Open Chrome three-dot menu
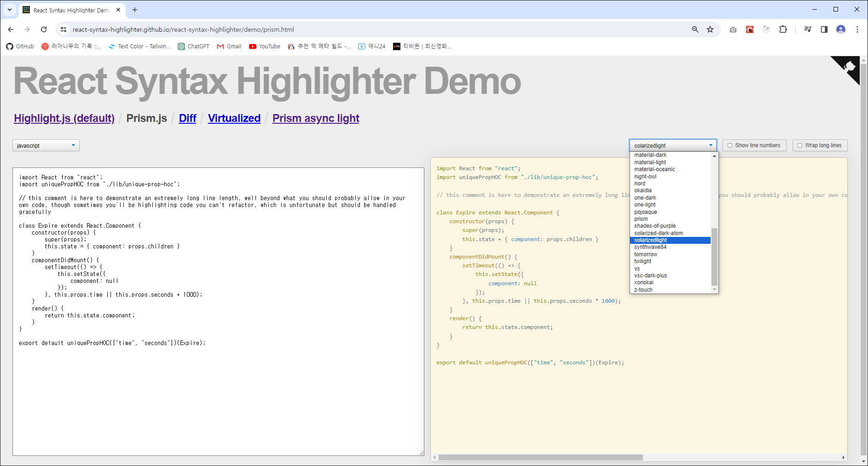This screenshot has height=466, width=868. pyautogui.click(x=857, y=29)
